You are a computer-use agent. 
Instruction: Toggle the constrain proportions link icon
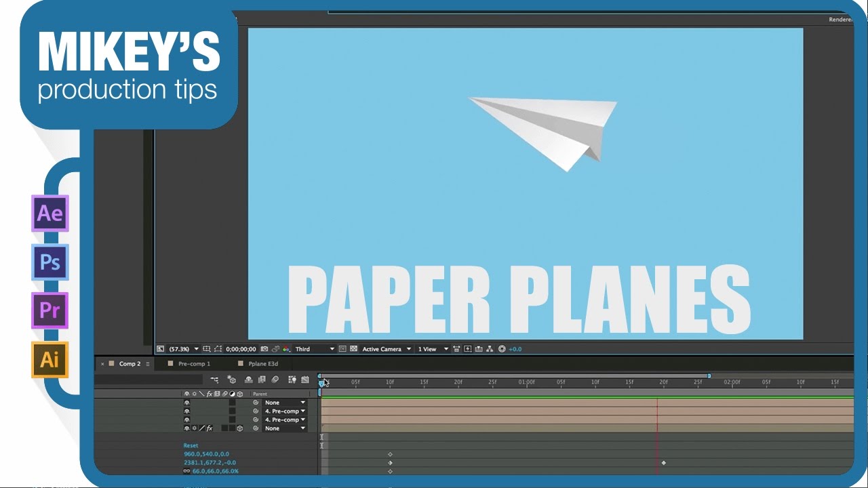[186, 471]
